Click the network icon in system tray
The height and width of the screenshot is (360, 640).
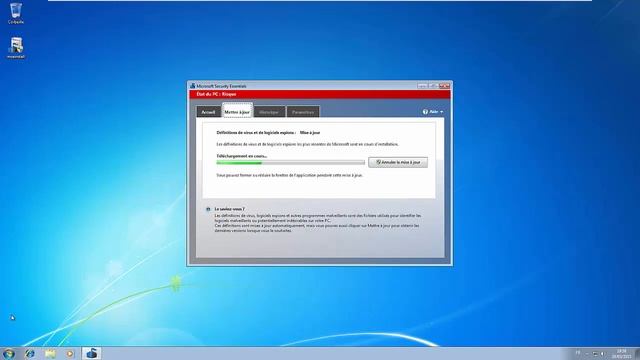(595, 354)
